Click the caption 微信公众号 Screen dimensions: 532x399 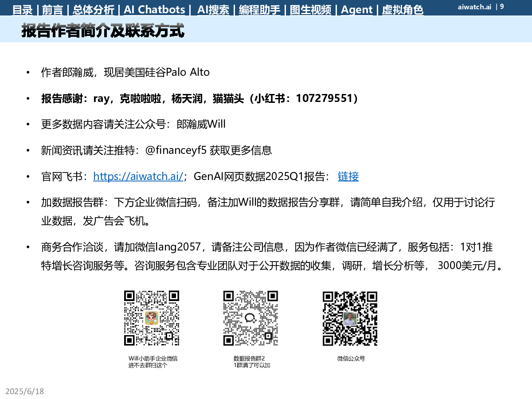tap(351, 359)
